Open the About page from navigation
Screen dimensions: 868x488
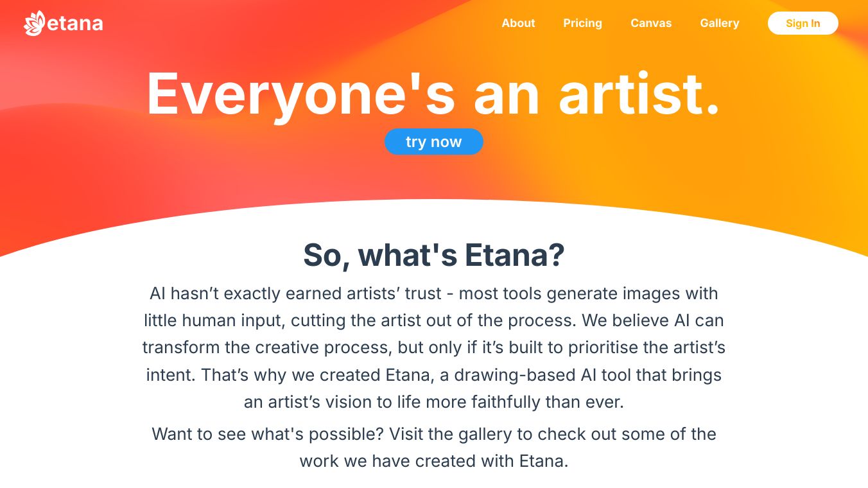[518, 23]
